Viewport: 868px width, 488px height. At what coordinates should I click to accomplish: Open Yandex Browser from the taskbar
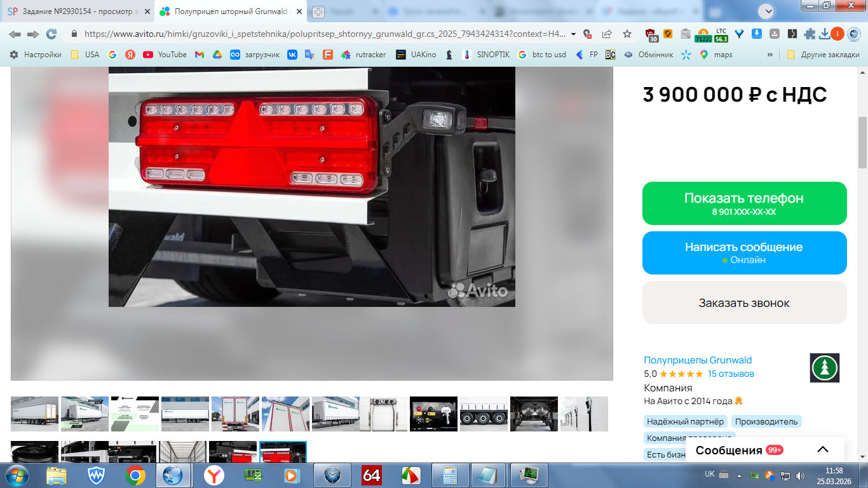(214, 475)
